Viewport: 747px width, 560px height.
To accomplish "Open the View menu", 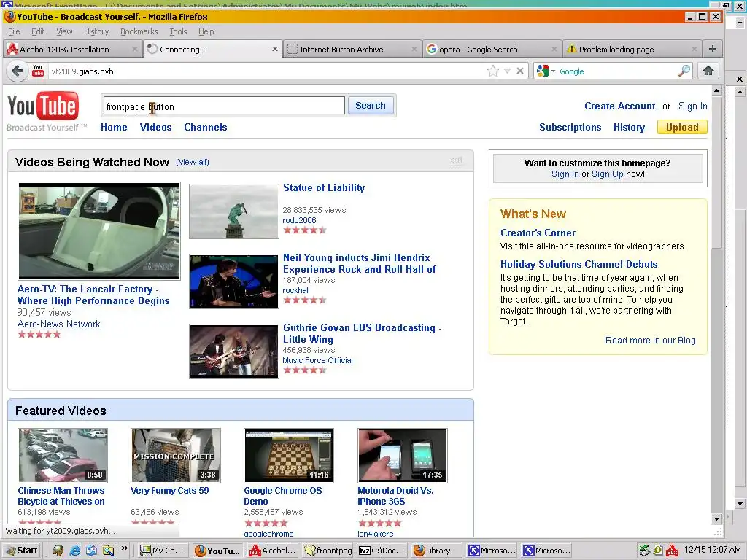I will pyautogui.click(x=64, y=31).
